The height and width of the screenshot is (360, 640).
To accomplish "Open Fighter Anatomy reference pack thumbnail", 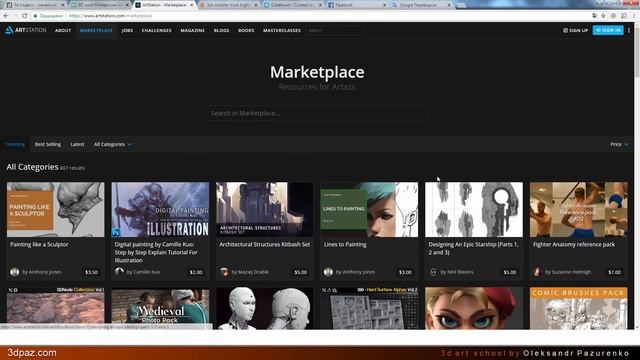I will coord(578,209).
